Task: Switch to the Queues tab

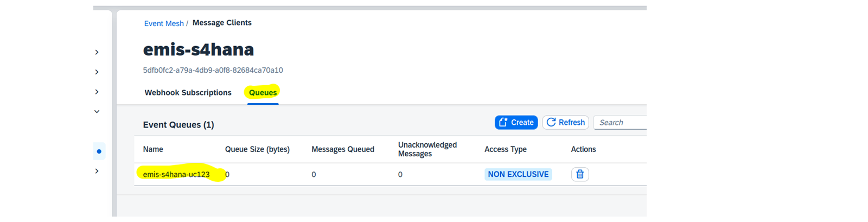Action: point(263,92)
